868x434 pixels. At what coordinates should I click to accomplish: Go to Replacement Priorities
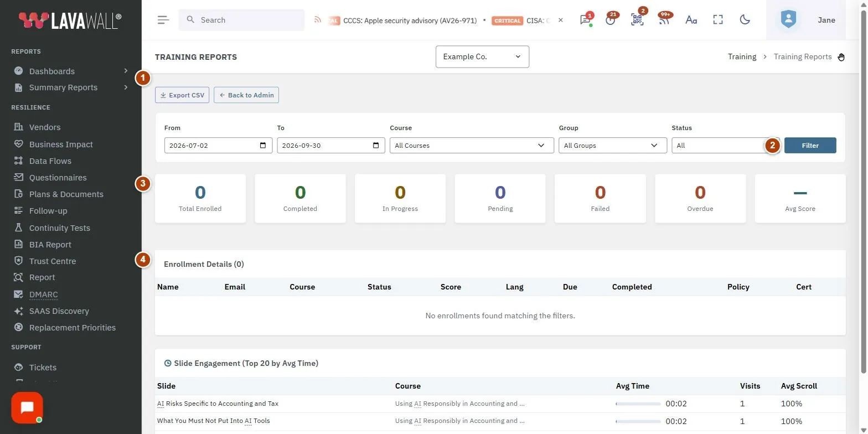click(72, 328)
